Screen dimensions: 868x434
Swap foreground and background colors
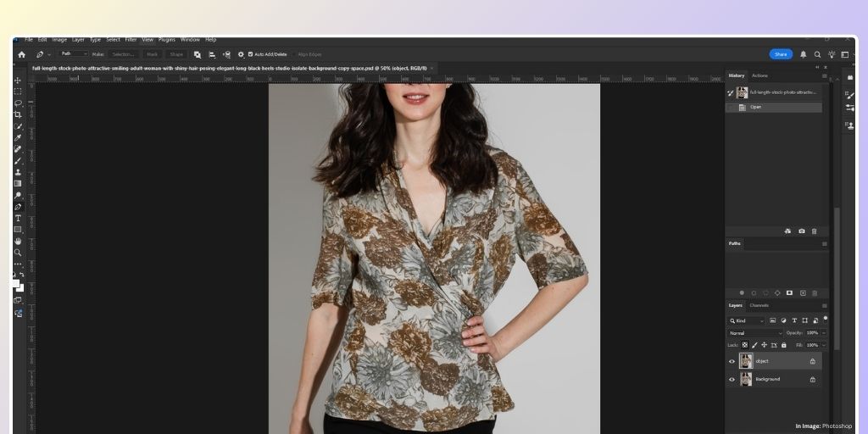tap(21, 275)
